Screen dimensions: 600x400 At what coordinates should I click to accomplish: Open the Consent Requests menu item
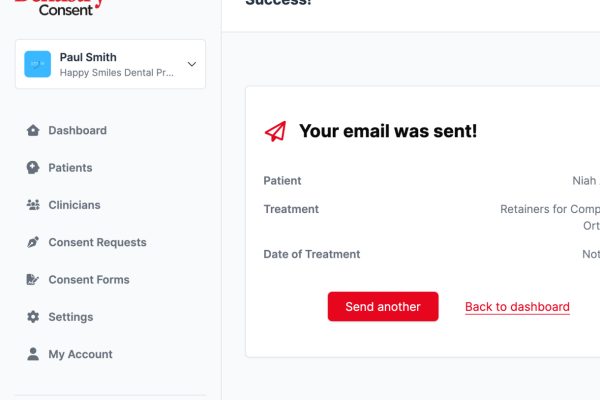point(97,242)
